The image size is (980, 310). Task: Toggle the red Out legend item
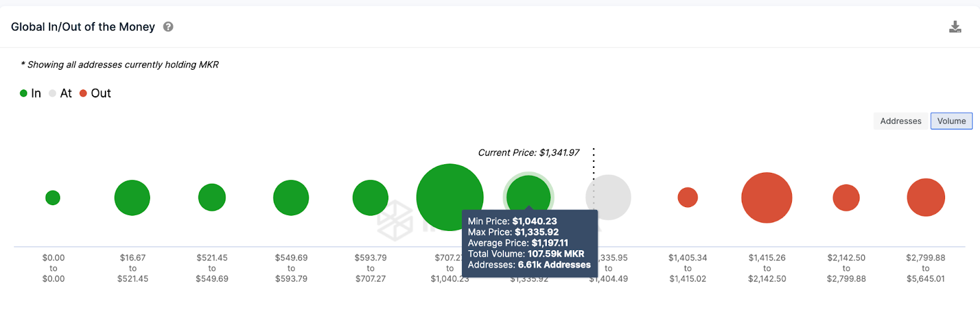96,93
